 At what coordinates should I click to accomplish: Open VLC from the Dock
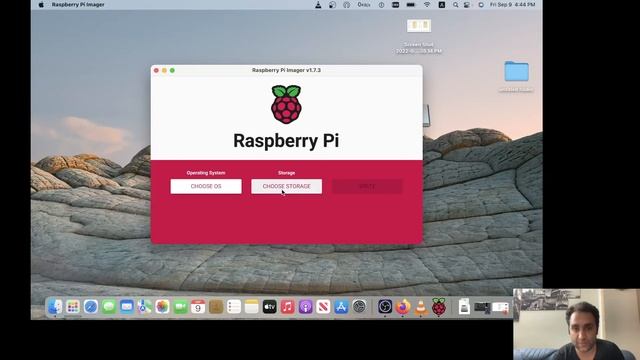pos(421,307)
